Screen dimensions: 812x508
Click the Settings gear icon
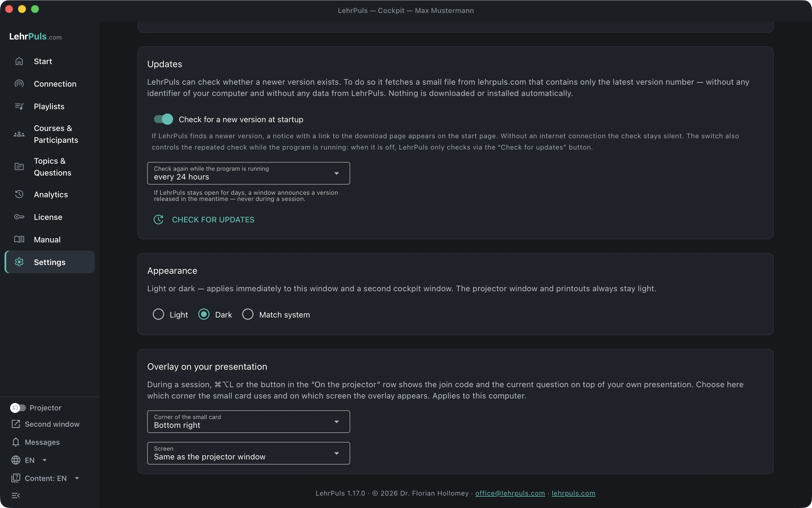click(19, 262)
